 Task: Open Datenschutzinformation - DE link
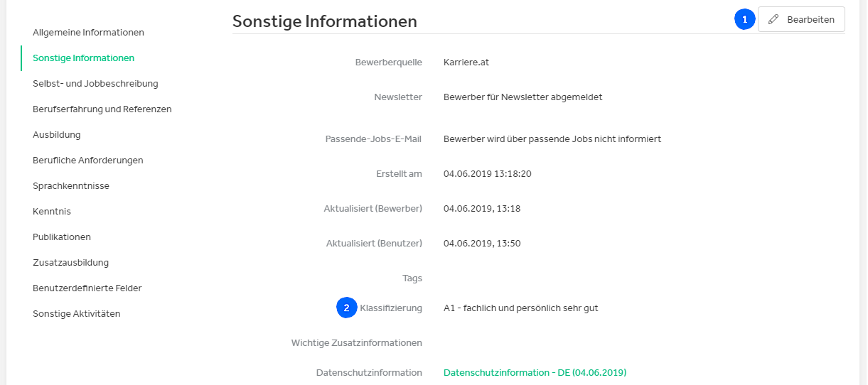coord(535,372)
